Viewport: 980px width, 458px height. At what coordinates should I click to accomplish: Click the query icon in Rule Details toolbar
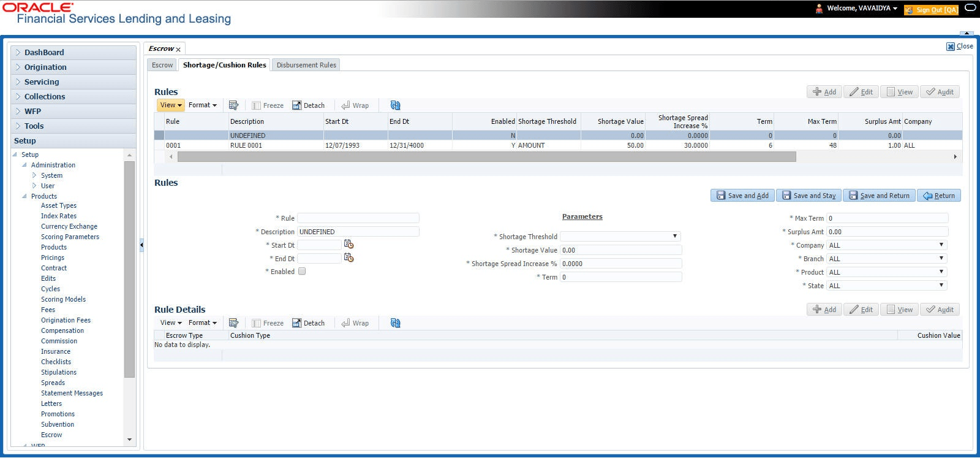pyautogui.click(x=233, y=323)
